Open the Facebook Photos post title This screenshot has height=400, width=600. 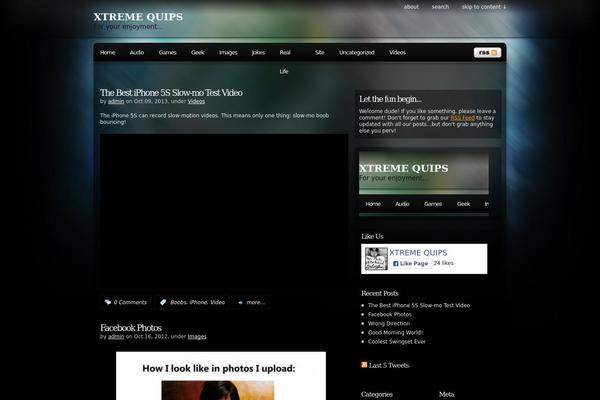[x=131, y=328]
